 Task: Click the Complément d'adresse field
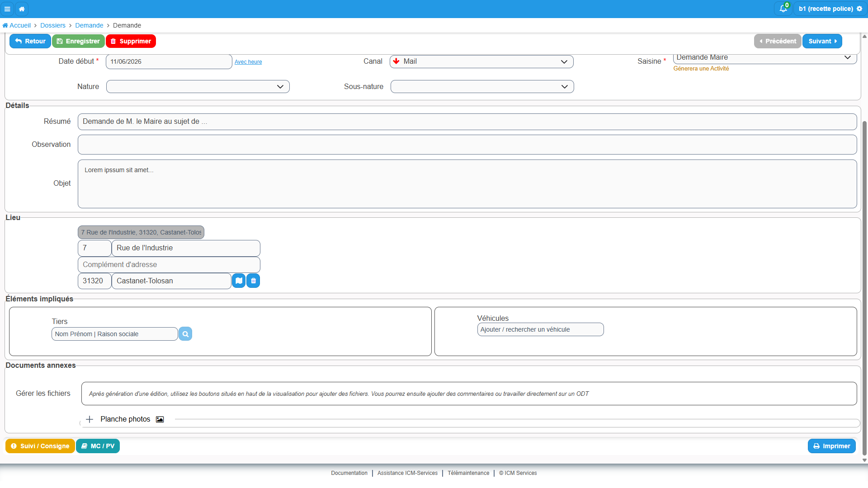(169, 265)
